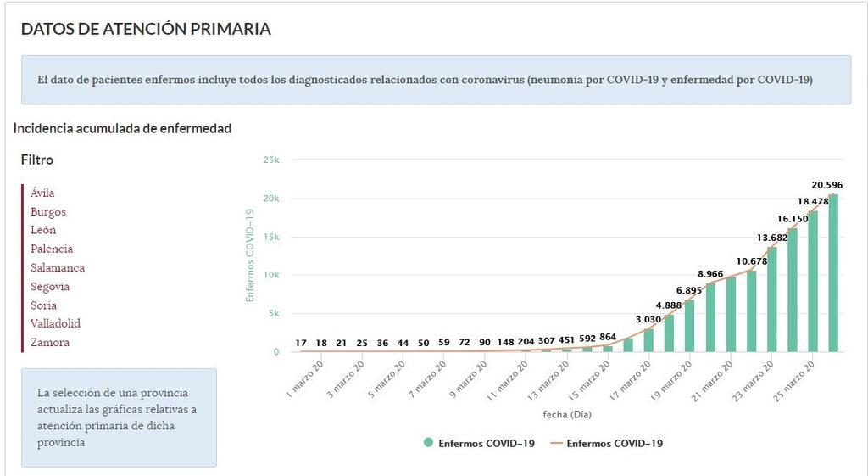Select the bar with value 4.888
This screenshot has height=476, width=868.
point(670,333)
